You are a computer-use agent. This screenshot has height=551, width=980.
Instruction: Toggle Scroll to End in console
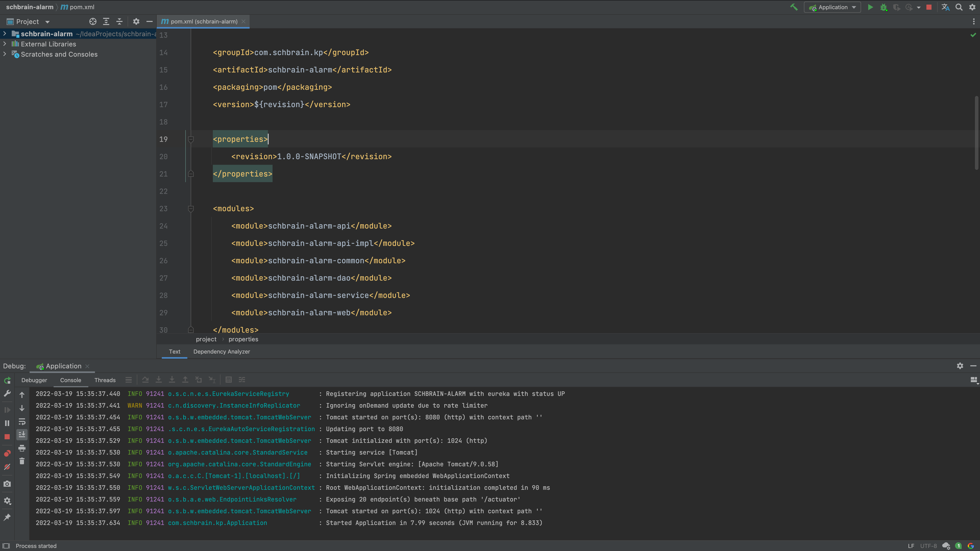tap(22, 434)
